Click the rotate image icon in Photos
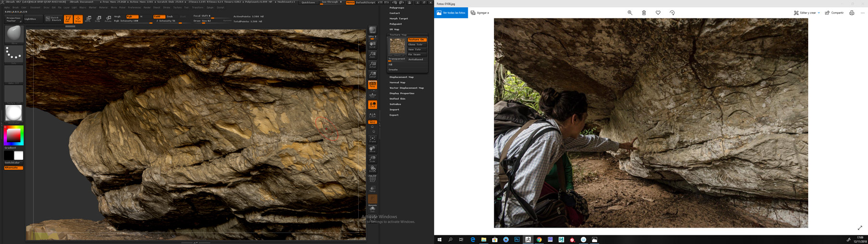868x244 pixels. point(672,13)
